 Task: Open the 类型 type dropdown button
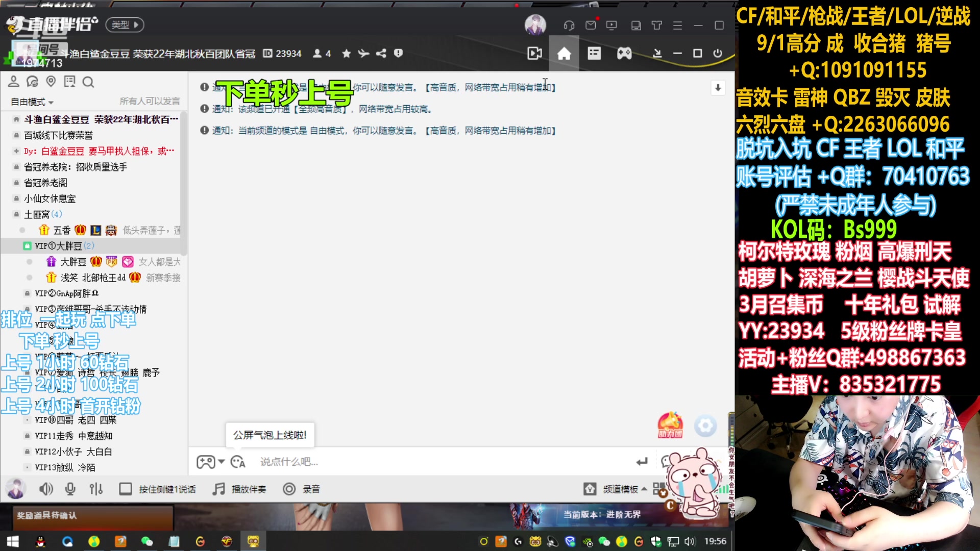pos(125,24)
